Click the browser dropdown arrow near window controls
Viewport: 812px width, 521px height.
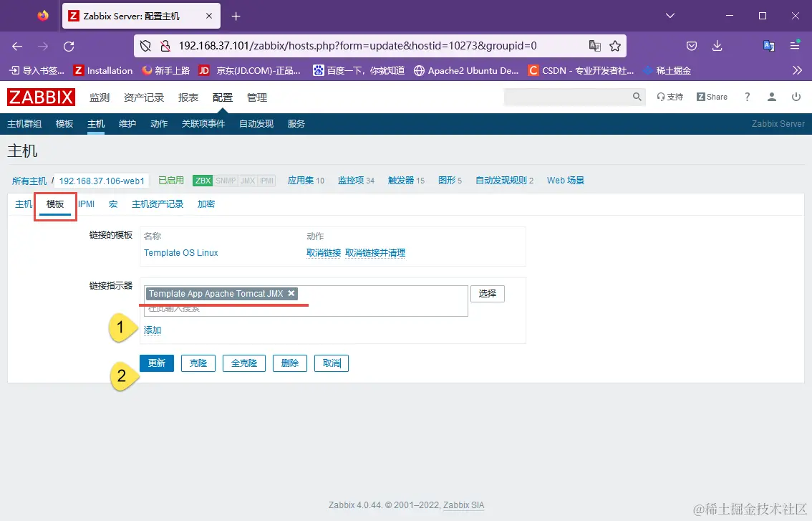(669, 14)
